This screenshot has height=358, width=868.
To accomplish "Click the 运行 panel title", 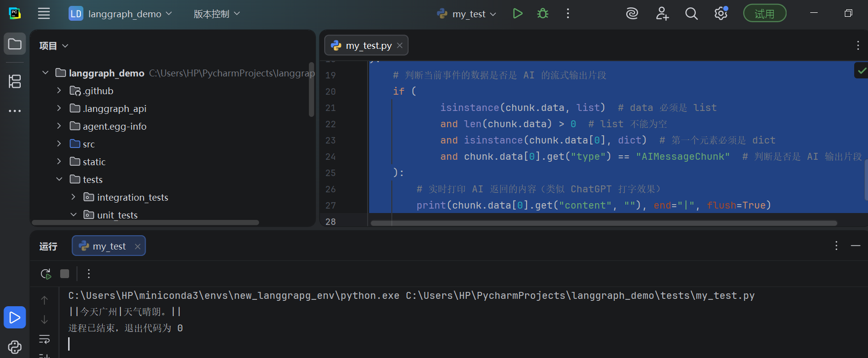I will click(48, 246).
